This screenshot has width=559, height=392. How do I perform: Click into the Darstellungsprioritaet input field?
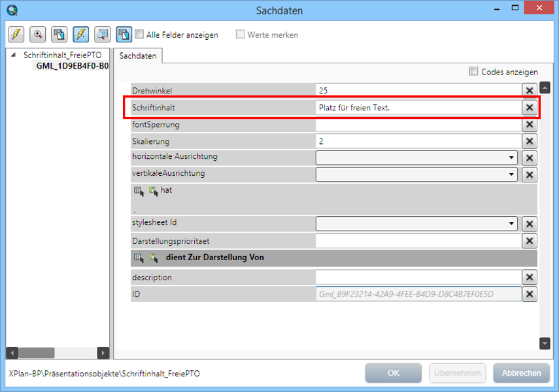tap(418, 241)
